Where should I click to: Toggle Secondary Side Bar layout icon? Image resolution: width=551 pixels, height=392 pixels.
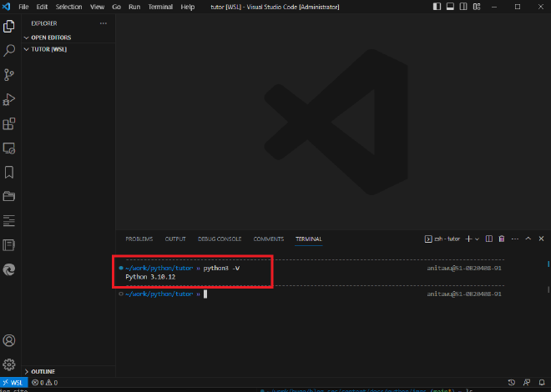(463, 7)
